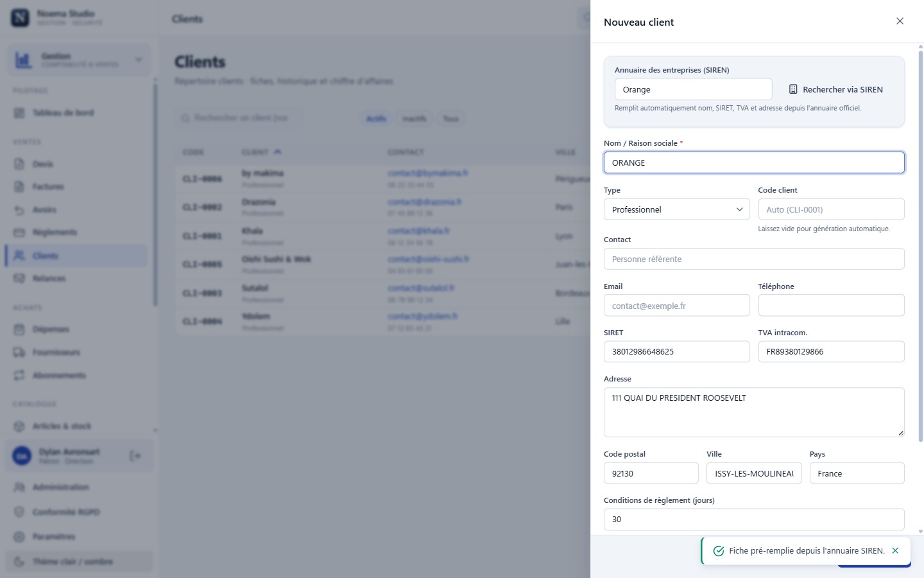Click the Avoirs sidebar icon
Viewport: 924px width, 578px height.
[19, 210]
